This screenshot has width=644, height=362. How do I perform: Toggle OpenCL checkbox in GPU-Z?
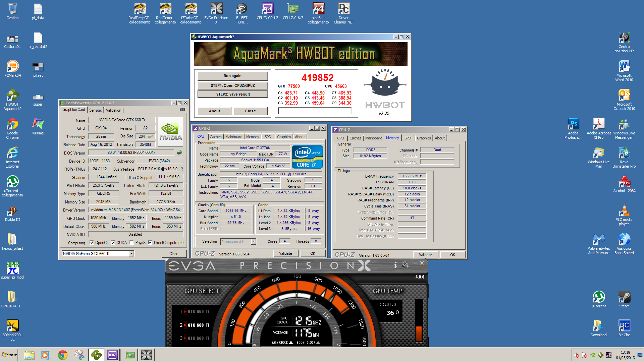point(92,242)
